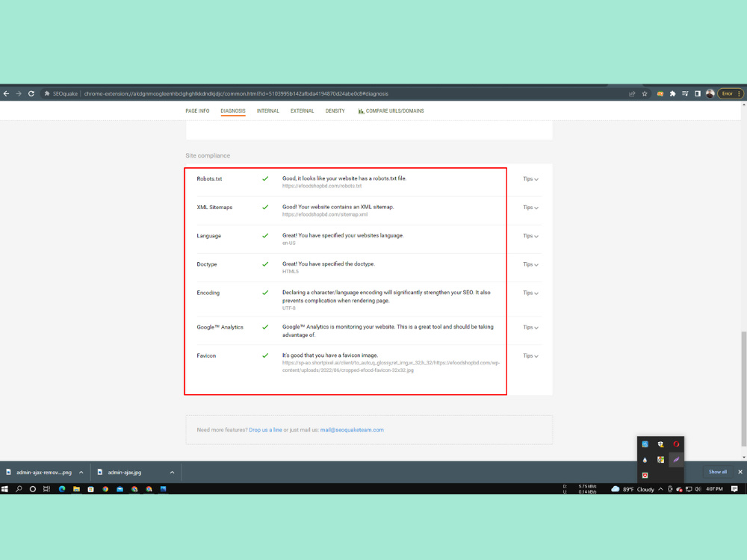This screenshot has width=747, height=560.
Task: Click the green check mark beside Robots.txt
Action: pyautogui.click(x=265, y=178)
